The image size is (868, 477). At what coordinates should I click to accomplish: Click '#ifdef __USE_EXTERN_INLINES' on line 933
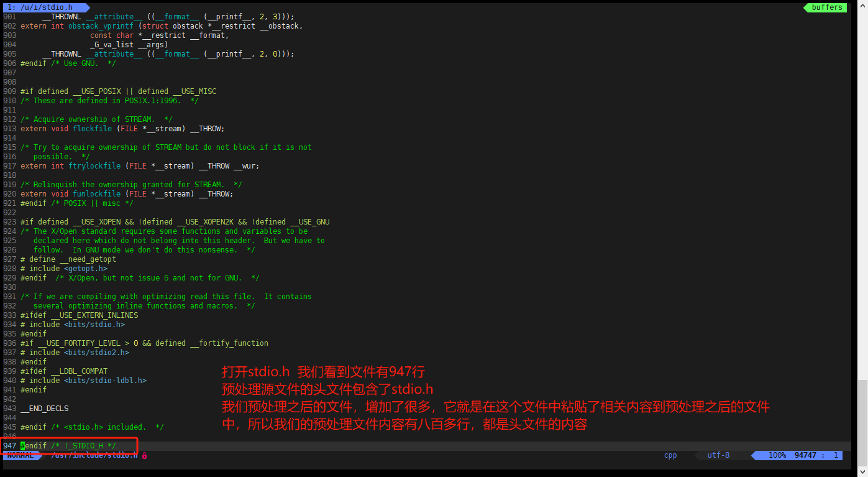(x=80, y=315)
